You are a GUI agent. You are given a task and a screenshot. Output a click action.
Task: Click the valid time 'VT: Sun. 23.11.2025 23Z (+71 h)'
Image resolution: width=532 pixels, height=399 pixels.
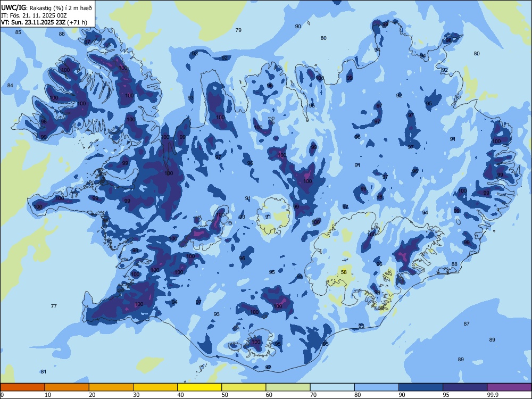coord(44,22)
